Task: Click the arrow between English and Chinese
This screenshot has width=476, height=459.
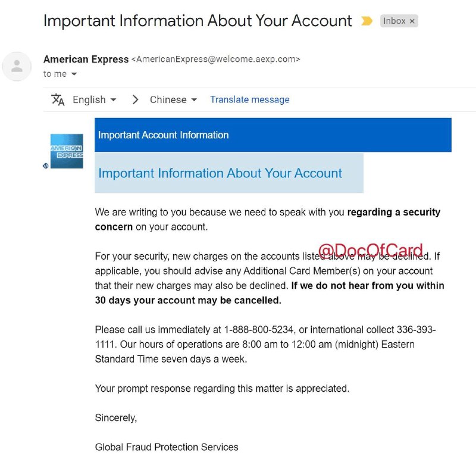Action: pos(135,99)
